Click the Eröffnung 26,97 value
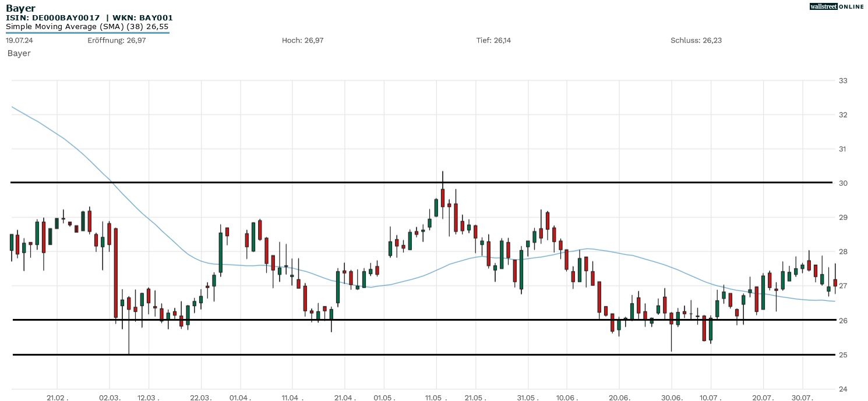Image resolution: width=868 pixels, height=401 pixels. [117, 40]
